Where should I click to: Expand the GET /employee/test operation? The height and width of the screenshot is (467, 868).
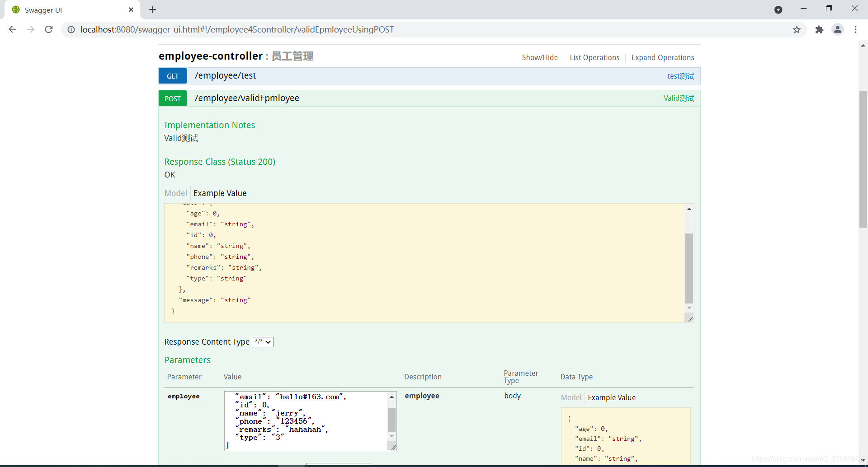coord(225,75)
